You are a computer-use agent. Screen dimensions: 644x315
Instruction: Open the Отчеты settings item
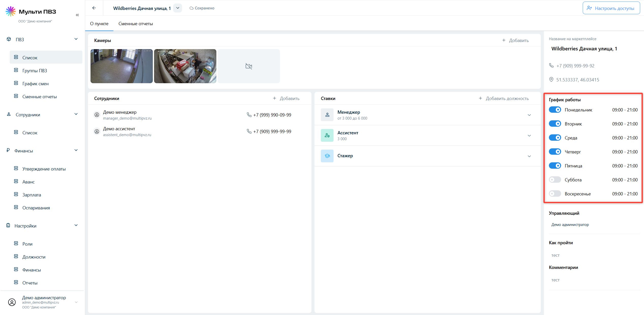click(46, 283)
